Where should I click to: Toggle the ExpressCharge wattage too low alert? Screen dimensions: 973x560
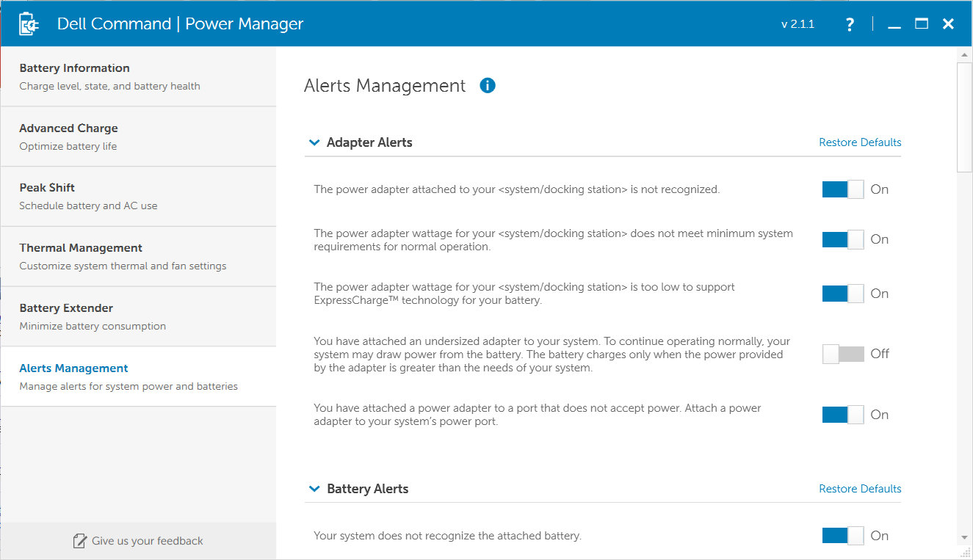[843, 294]
